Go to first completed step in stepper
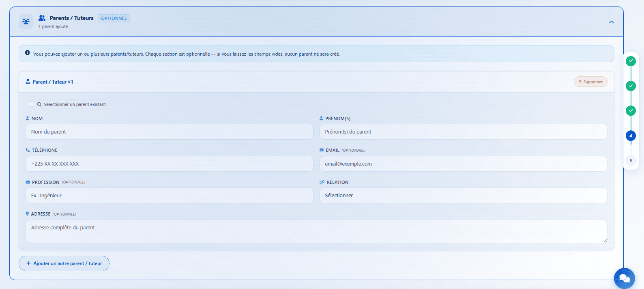Image resolution: width=644 pixels, height=289 pixels. tap(631, 61)
